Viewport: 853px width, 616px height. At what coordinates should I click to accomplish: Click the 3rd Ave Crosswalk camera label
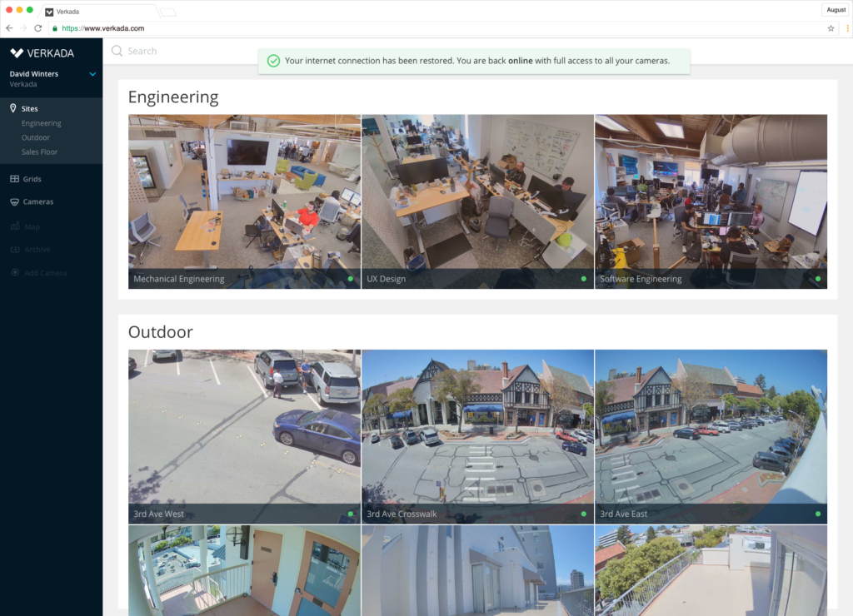tap(402, 514)
